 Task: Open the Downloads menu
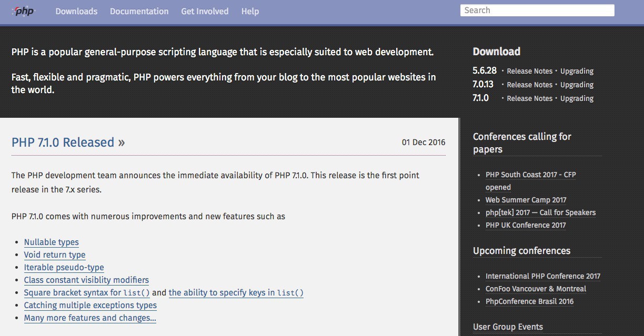[76, 11]
